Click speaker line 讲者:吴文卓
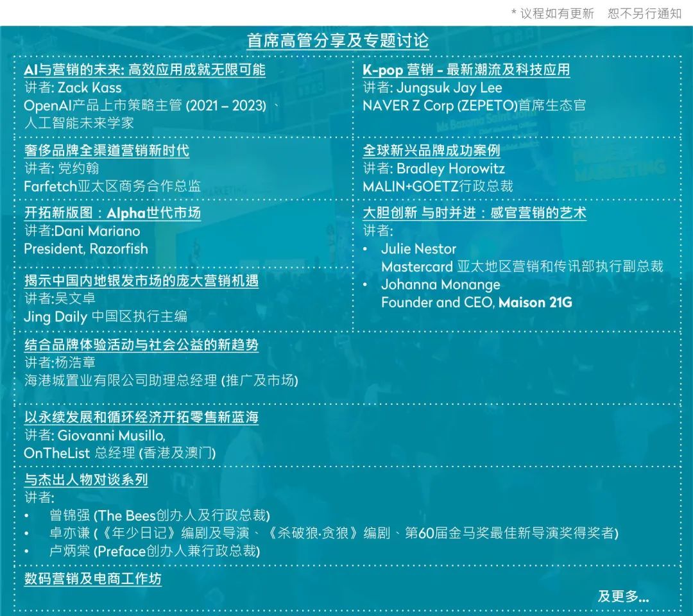Screen dimensions: 693x616 [x=60, y=298]
